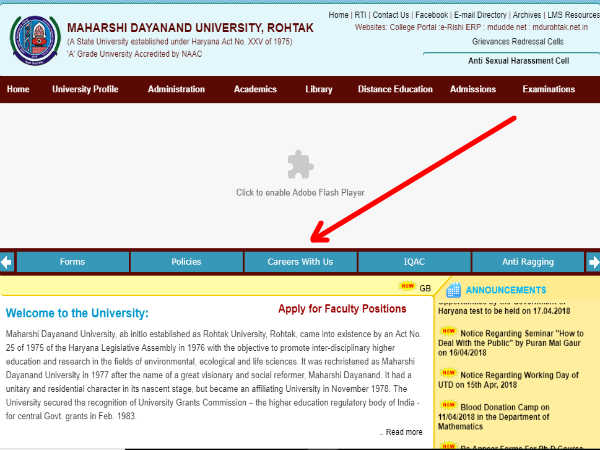Click the Adobe Flash plugin puzzle icon

click(x=300, y=165)
